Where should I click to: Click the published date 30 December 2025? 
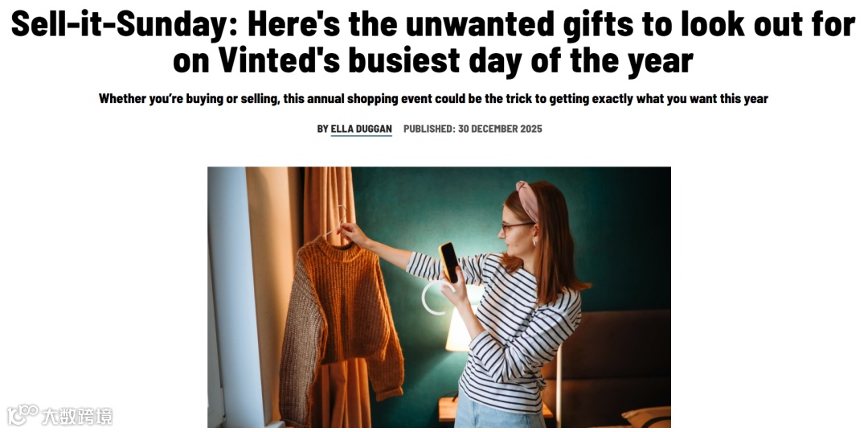click(500, 129)
